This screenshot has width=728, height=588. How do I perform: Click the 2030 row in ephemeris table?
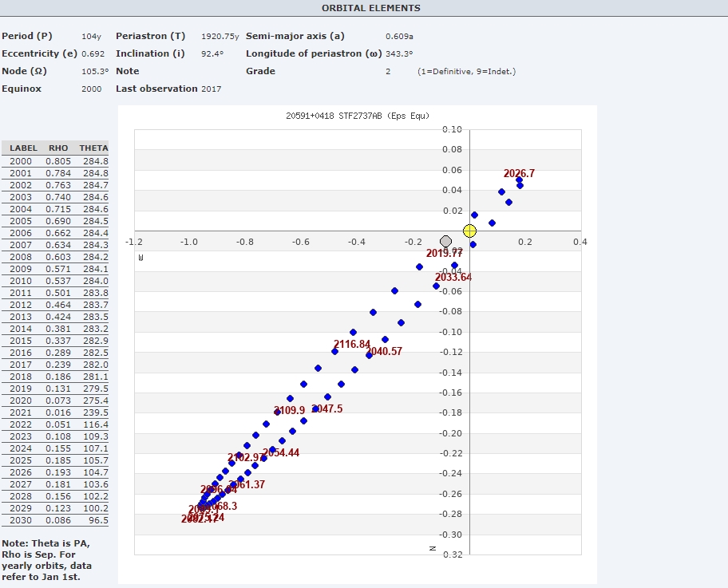point(56,520)
